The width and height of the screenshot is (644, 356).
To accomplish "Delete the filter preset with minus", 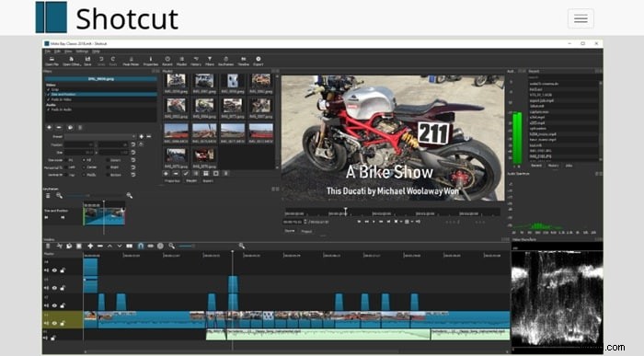I will coord(149,136).
